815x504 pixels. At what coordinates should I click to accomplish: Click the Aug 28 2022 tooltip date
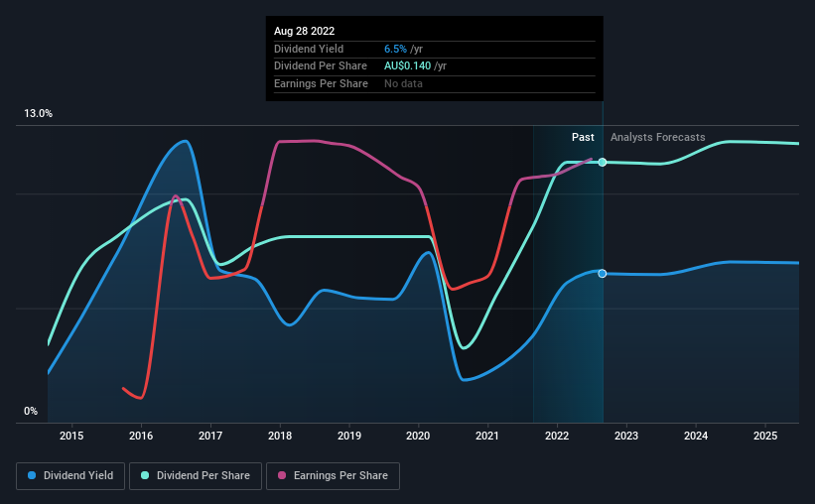click(304, 31)
